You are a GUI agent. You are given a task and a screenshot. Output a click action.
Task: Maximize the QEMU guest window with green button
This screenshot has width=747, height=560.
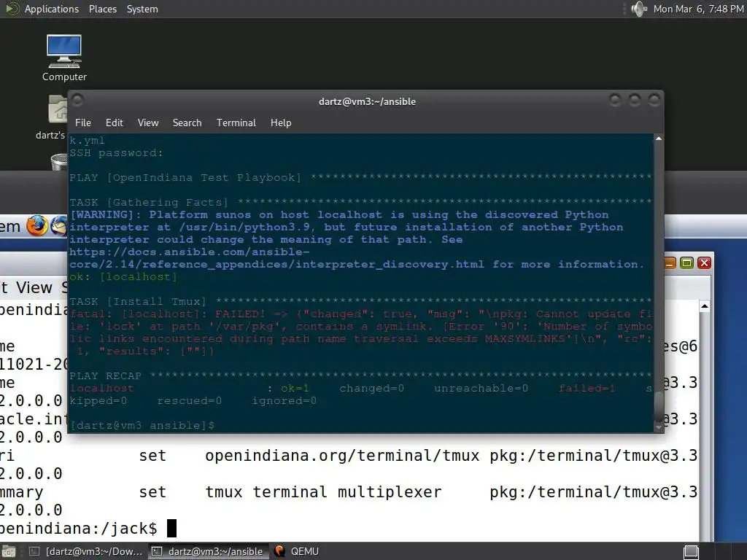686,262
